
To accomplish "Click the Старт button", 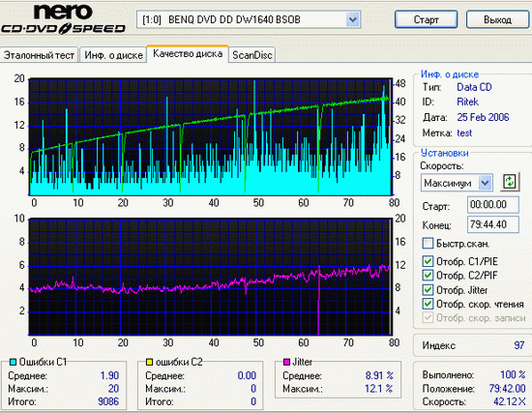I will click(x=427, y=19).
